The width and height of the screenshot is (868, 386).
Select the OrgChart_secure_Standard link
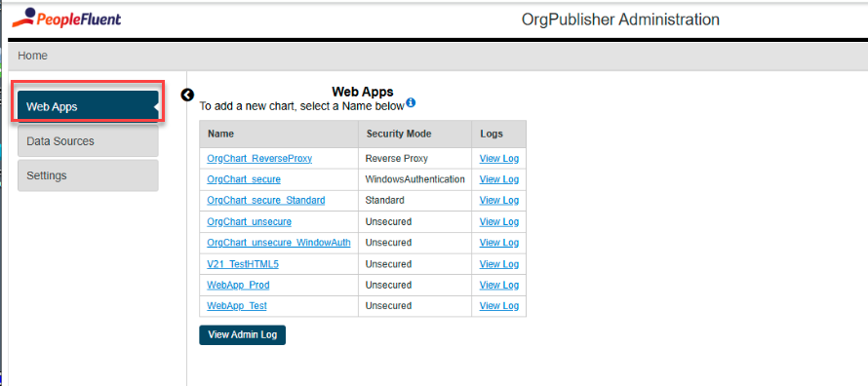265,200
